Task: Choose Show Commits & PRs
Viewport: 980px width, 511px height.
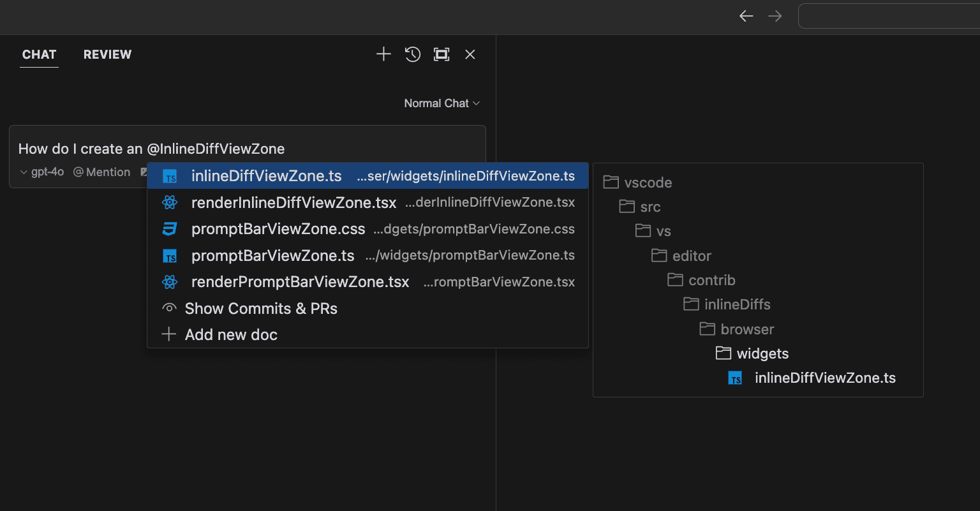Action: point(367,309)
